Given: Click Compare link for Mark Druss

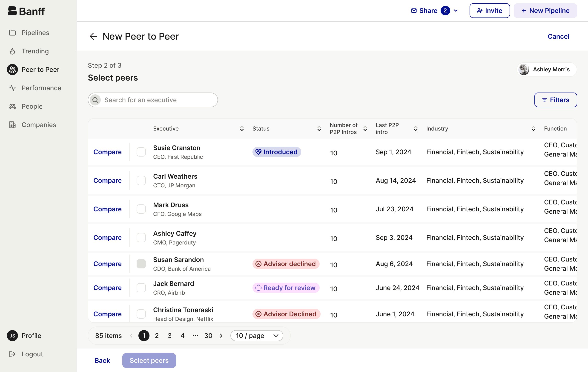Looking at the screenshot, I should (x=107, y=209).
